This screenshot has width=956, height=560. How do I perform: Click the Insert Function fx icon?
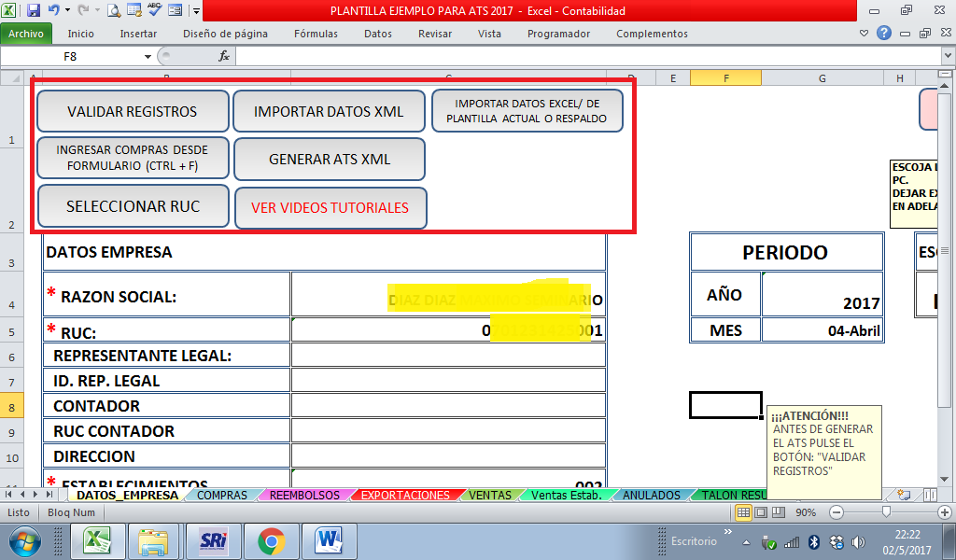click(224, 55)
